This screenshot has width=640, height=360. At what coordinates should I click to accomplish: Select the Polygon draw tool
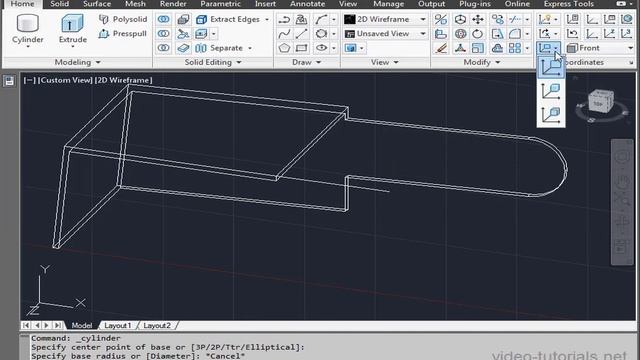tap(284, 48)
